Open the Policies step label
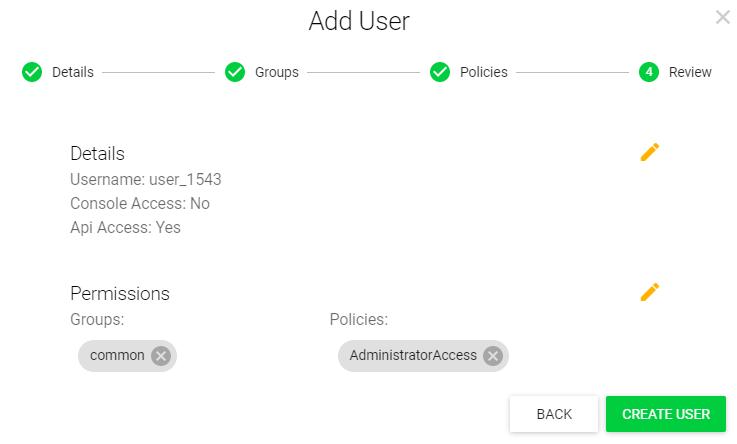 [x=484, y=72]
